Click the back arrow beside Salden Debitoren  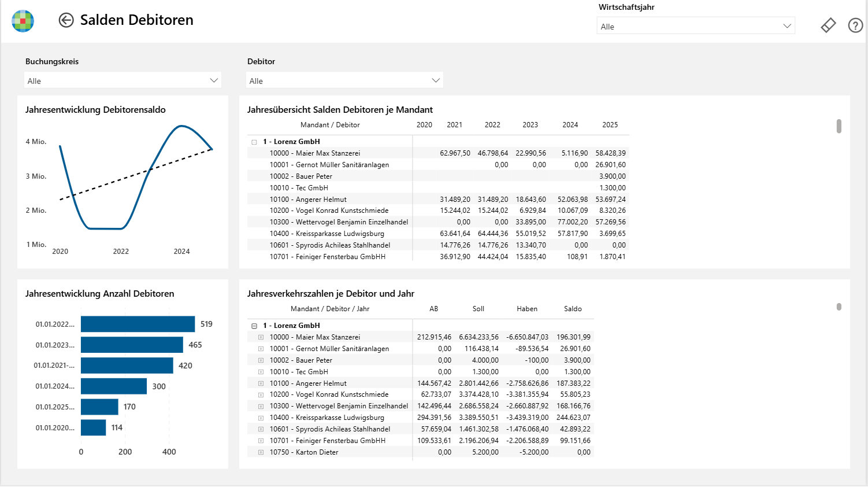[66, 20]
